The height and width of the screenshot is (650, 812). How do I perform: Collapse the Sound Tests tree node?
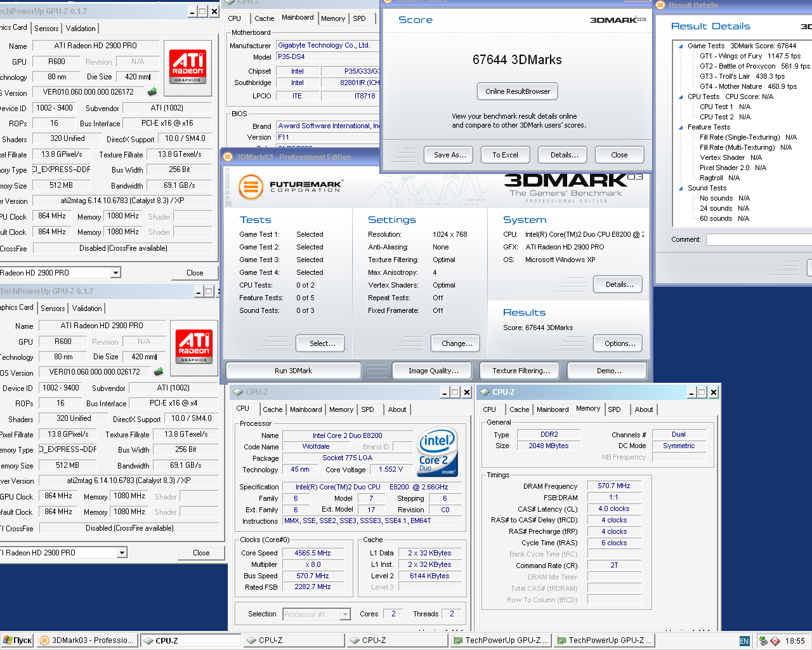[681, 188]
